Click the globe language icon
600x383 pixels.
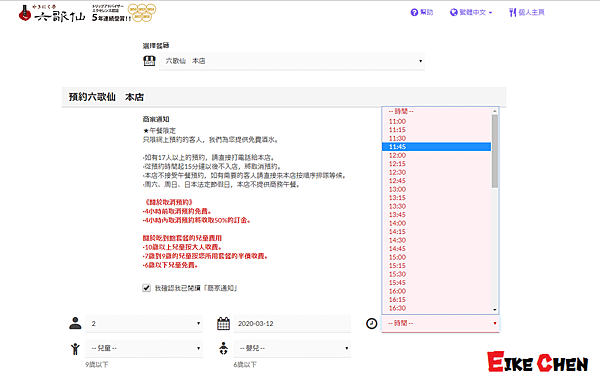(x=454, y=13)
